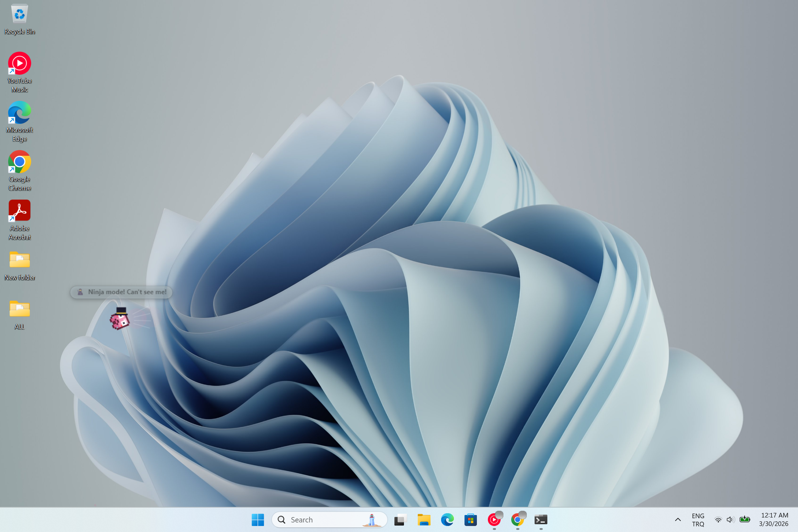Open the Start menu
The image size is (798, 532).
257,520
